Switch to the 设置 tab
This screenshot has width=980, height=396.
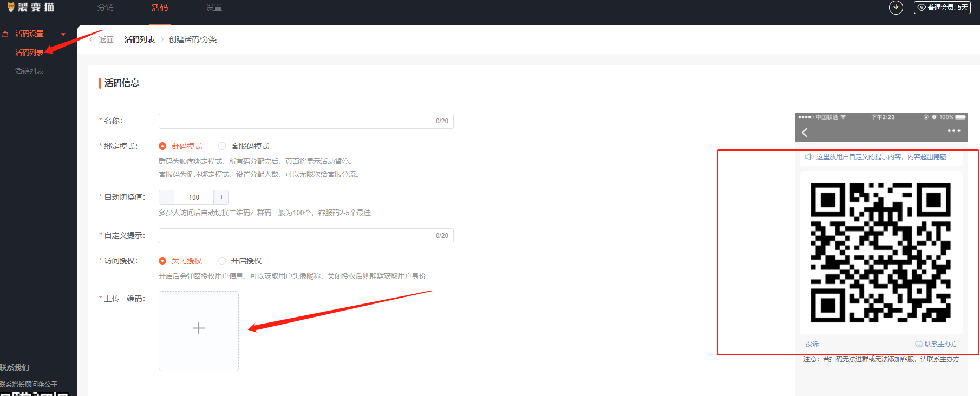pyautogui.click(x=214, y=8)
